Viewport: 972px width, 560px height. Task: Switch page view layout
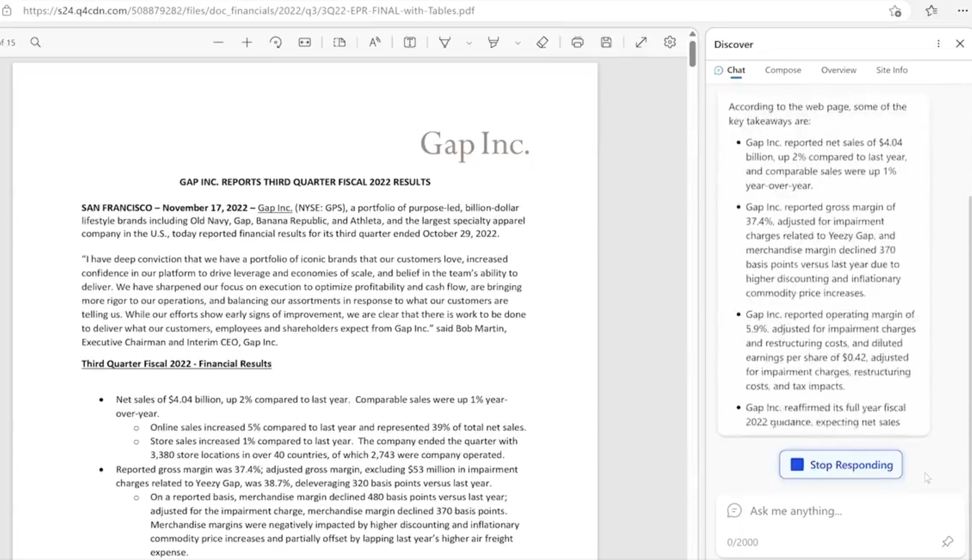coord(339,42)
